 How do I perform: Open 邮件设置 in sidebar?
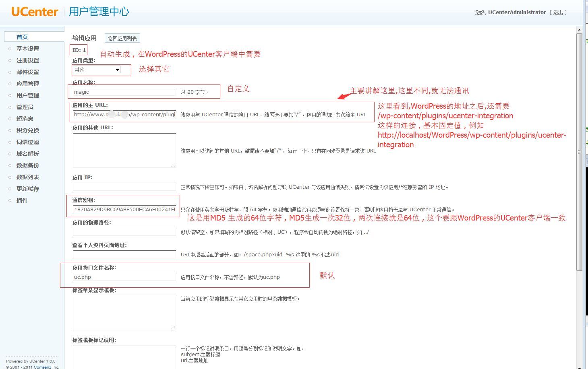pos(28,72)
